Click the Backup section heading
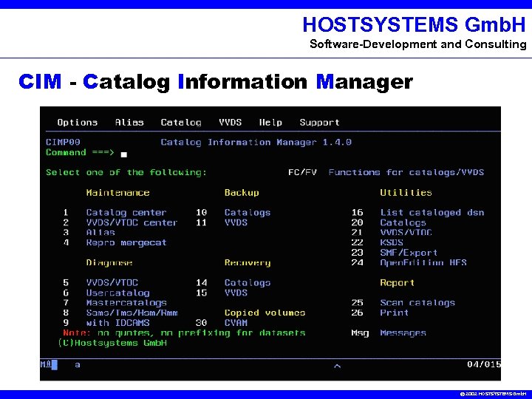The height and width of the screenshot is (399, 532). point(242,193)
